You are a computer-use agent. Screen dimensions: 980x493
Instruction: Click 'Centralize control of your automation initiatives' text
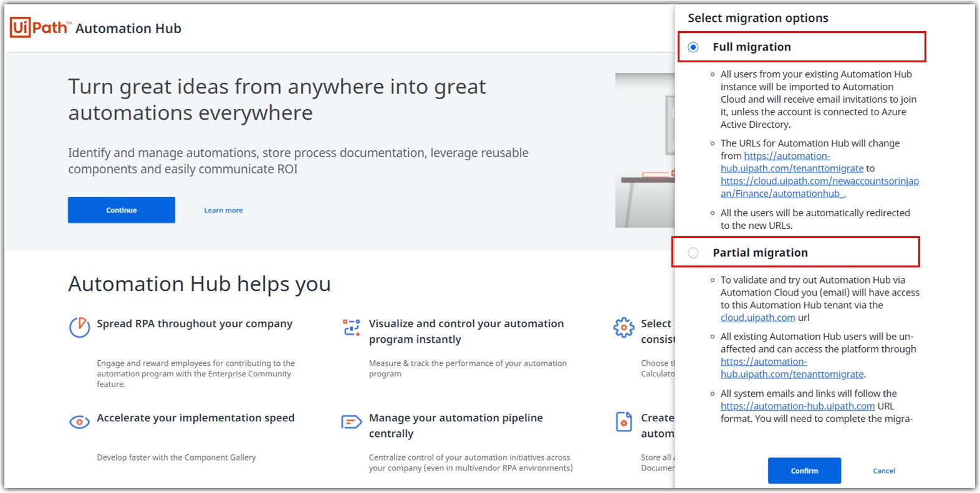pyautogui.click(x=471, y=462)
